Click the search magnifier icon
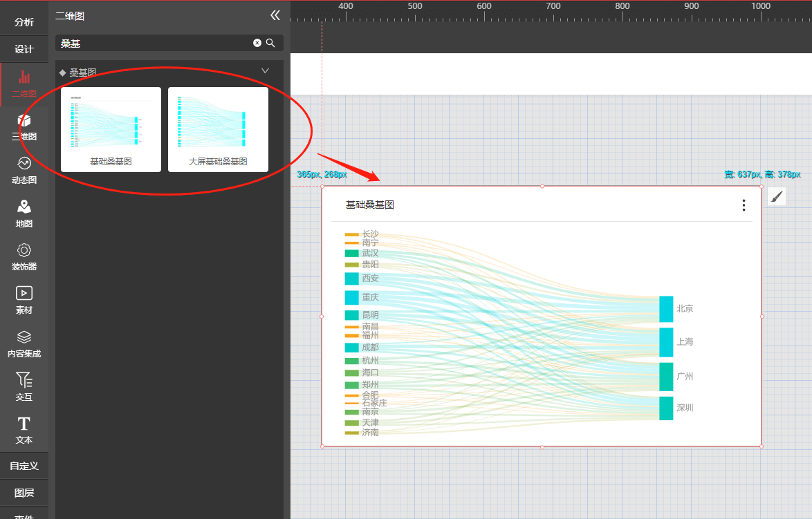Viewport: 812px width, 519px height. (x=271, y=43)
